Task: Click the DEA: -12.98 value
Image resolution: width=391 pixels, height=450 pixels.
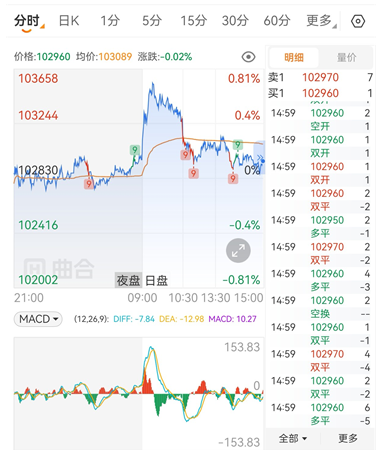Action: [181, 319]
